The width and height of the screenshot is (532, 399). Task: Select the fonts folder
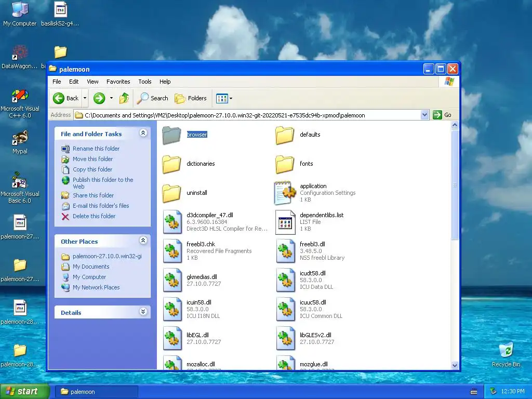(x=285, y=164)
